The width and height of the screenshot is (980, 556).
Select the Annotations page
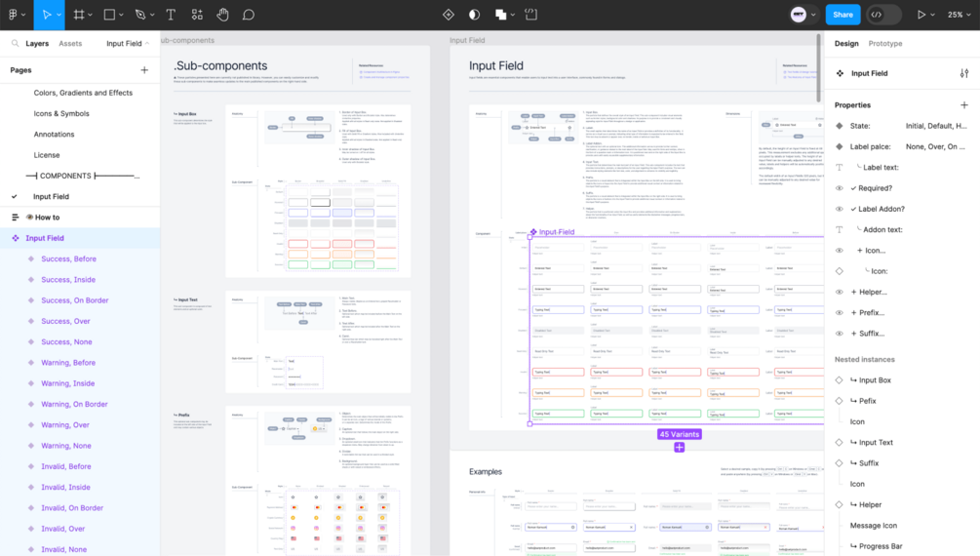(x=54, y=134)
